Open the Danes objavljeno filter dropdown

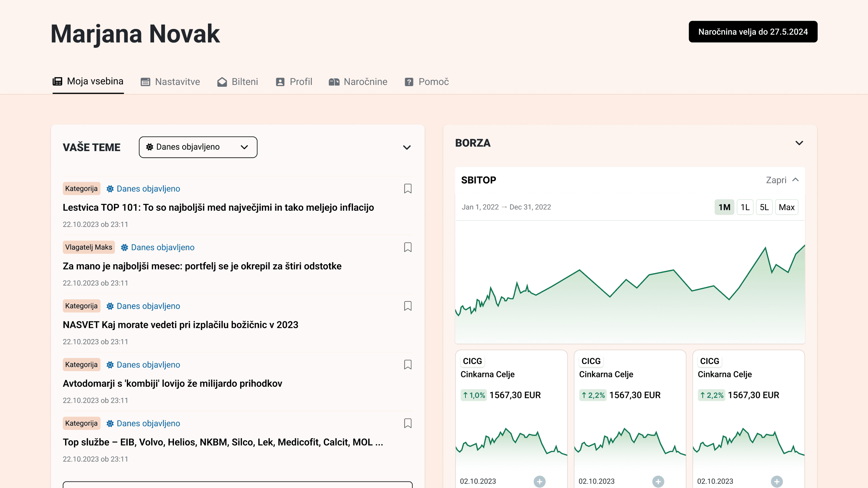[x=198, y=147]
